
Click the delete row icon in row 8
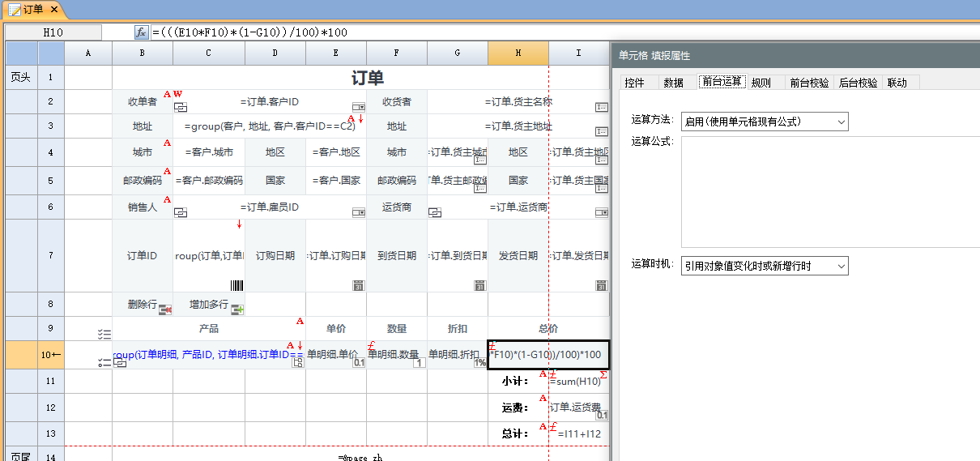(x=165, y=309)
